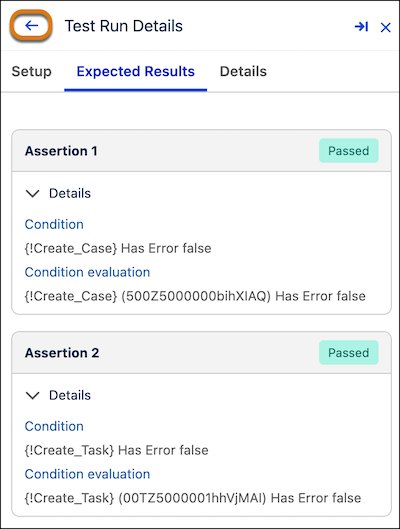The height and width of the screenshot is (529, 400).
Task: Click the Assertion 2 Passed badge
Action: 349,353
